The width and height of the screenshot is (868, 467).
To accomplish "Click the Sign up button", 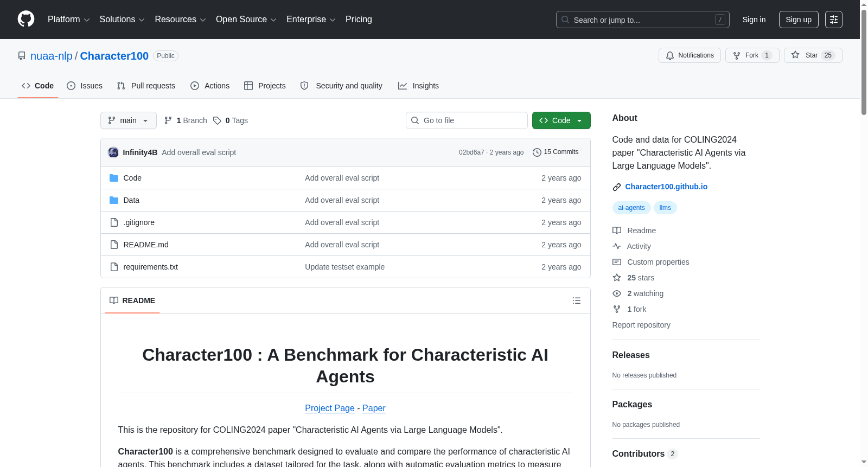I will tap(799, 20).
